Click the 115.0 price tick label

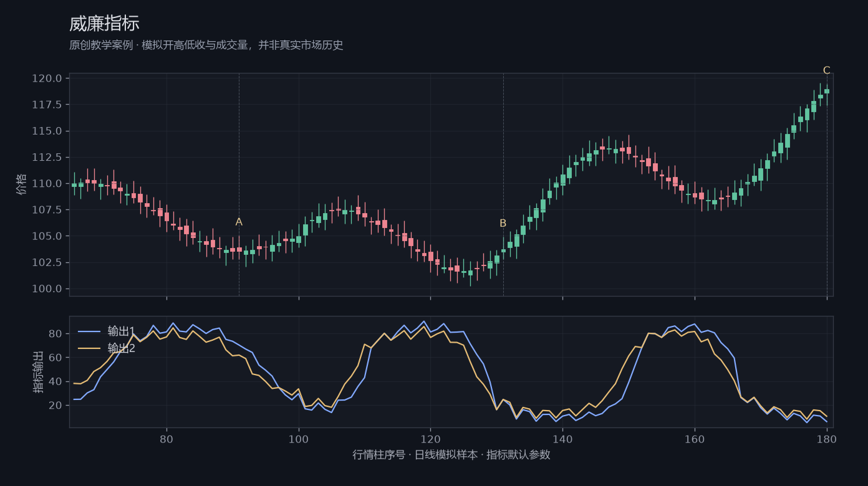47,131
